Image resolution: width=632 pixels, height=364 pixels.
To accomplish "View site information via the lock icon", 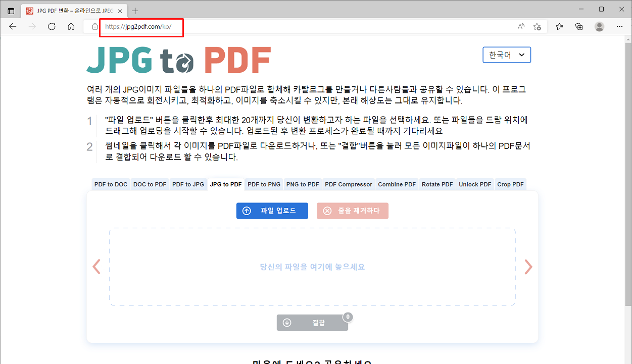I will (x=95, y=27).
